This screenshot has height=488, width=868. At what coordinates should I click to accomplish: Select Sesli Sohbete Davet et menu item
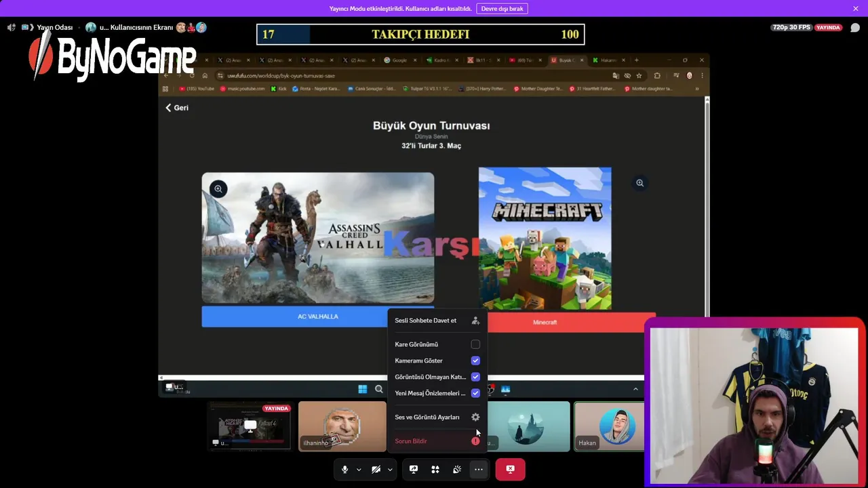point(437,321)
